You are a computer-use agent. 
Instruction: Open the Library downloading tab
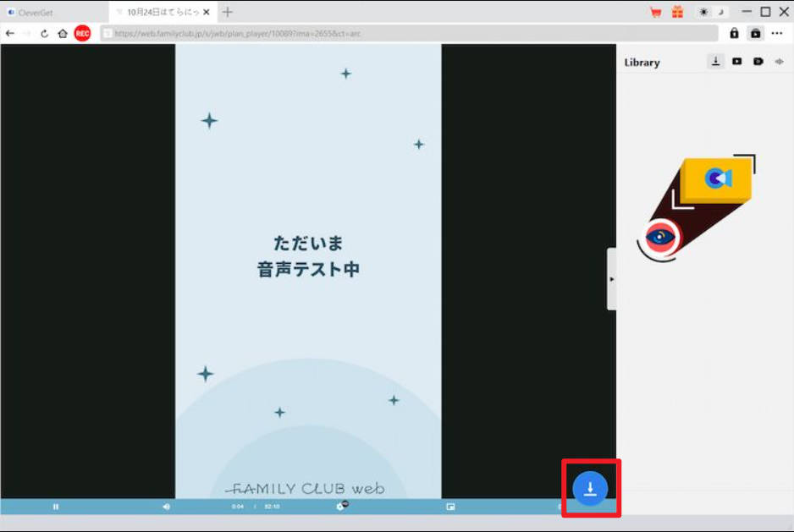[x=715, y=62]
